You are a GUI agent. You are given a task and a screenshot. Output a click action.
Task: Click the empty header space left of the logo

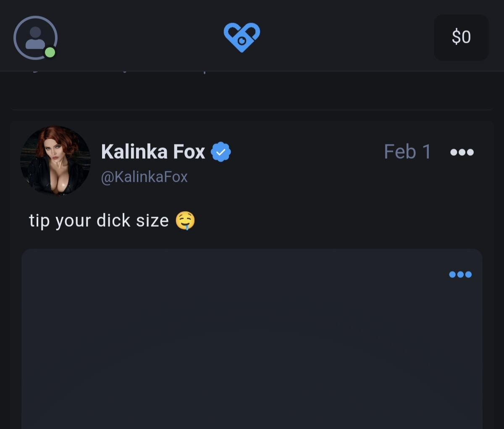(139, 37)
